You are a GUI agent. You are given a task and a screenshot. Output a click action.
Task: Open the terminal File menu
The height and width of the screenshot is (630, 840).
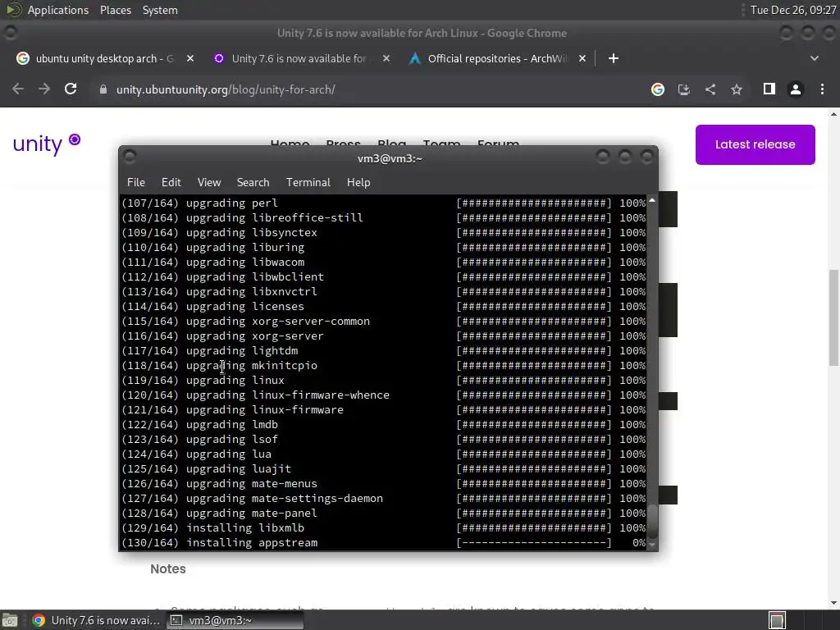[x=136, y=182]
